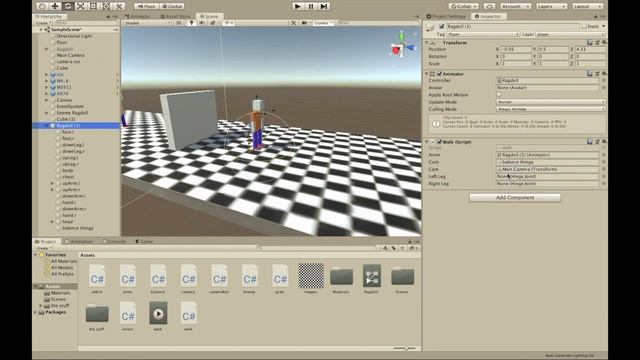The height and width of the screenshot is (360, 640).
Task: Open the Layout dropdown in top bar
Action: click(587, 6)
